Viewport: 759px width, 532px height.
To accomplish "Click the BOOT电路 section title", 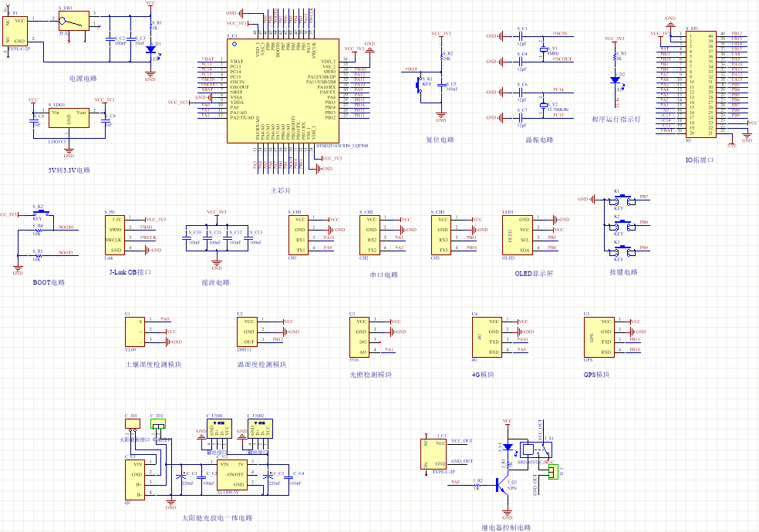I will [49, 282].
